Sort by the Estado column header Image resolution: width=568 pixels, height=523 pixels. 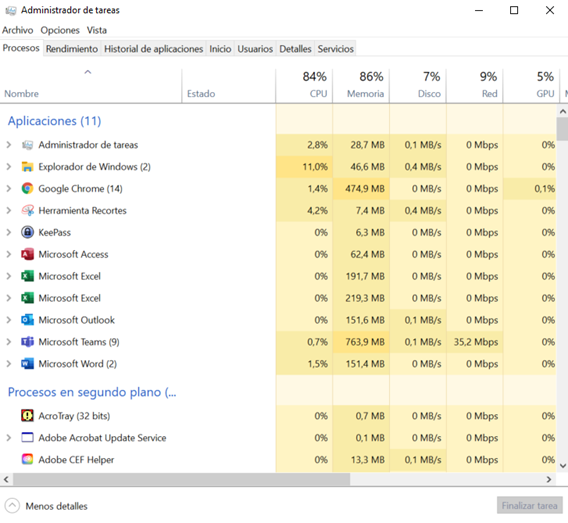[229, 86]
